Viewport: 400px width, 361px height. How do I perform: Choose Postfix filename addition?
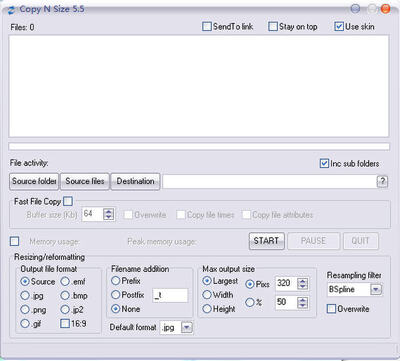click(116, 295)
